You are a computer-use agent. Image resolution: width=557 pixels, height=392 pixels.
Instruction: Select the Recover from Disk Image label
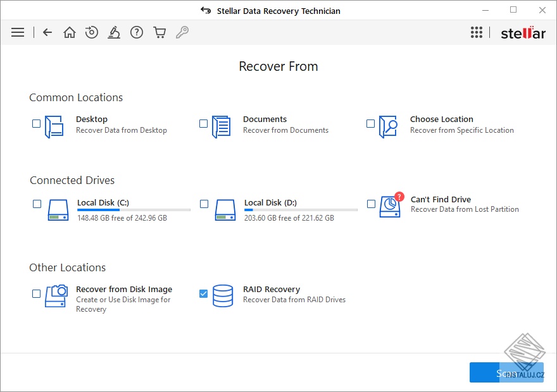pos(124,289)
